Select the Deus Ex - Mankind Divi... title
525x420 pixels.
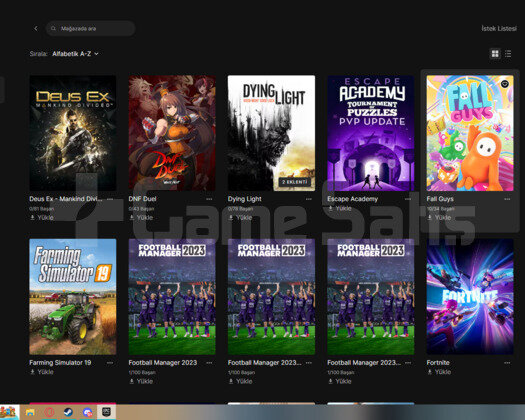click(x=66, y=199)
